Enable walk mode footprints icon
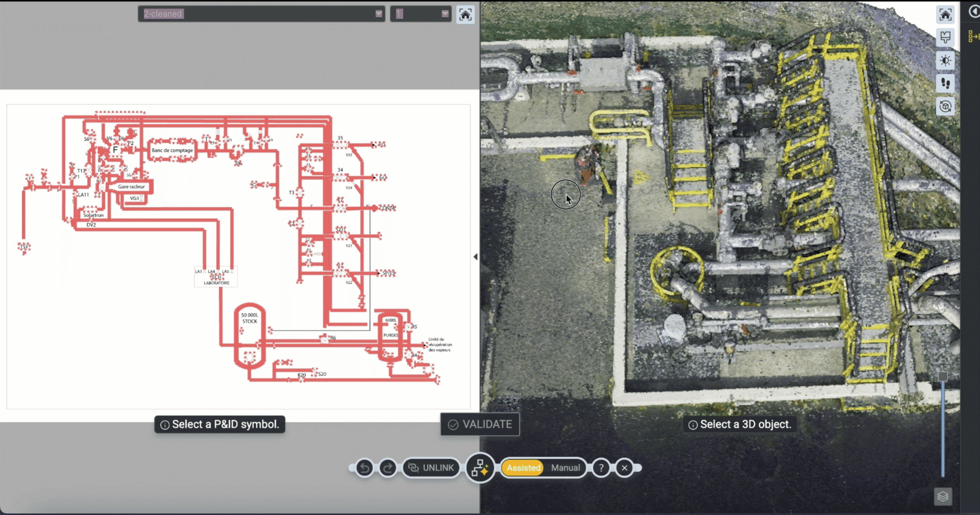Screen dimensions: 980x515 (x=945, y=83)
